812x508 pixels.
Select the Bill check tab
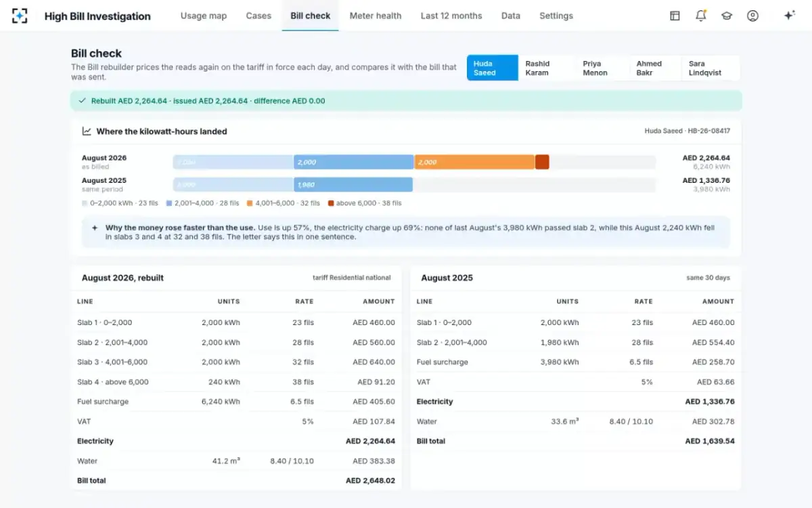311,16
